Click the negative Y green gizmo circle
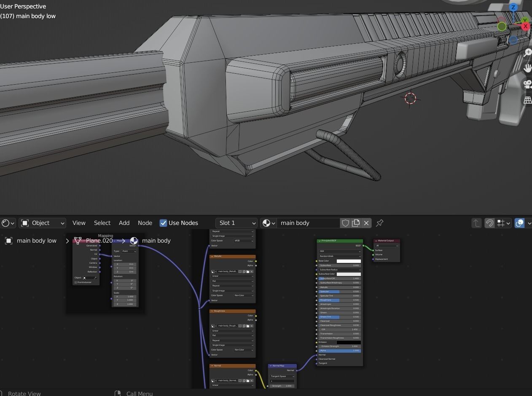 [502, 27]
